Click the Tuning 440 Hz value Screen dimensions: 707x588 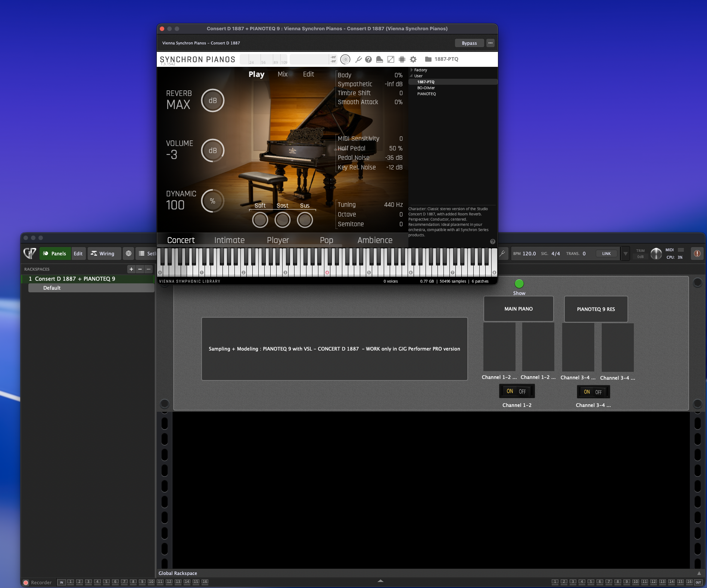[393, 205]
